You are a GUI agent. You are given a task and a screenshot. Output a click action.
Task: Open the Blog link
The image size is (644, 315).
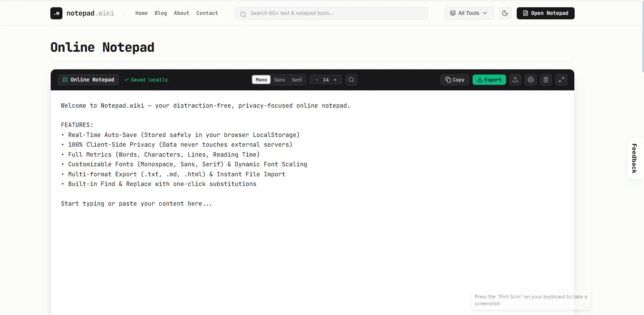coord(161,13)
